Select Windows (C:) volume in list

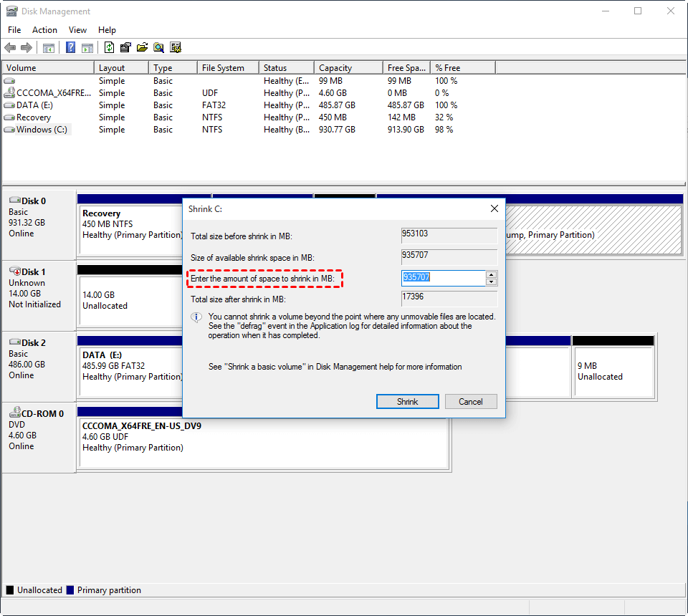pos(42,130)
